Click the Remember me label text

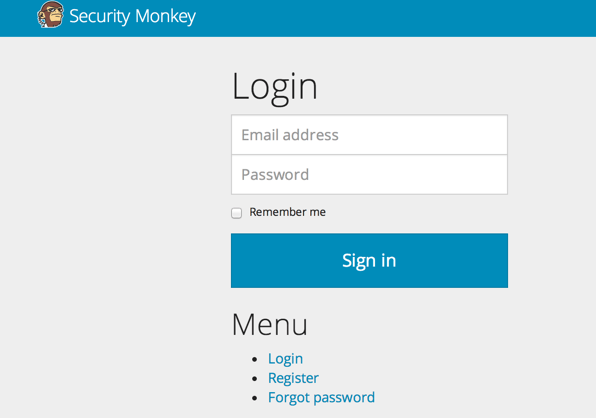pyautogui.click(x=287, y=212)
